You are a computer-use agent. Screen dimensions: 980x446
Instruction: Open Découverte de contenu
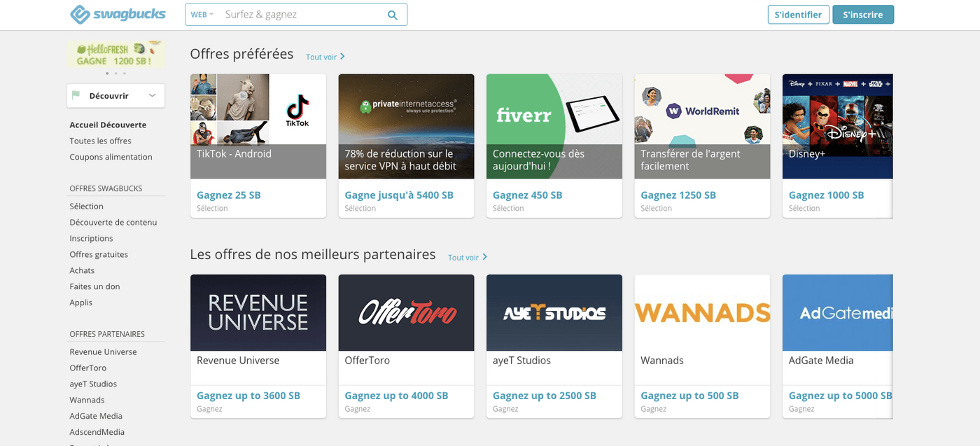pyautogui.click(x=113, y=222)
